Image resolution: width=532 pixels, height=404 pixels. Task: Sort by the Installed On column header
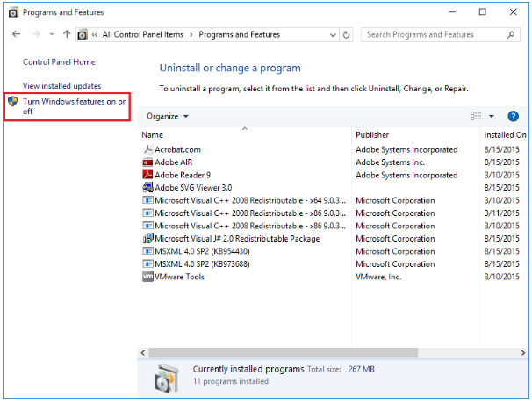(x=505, y=134)
